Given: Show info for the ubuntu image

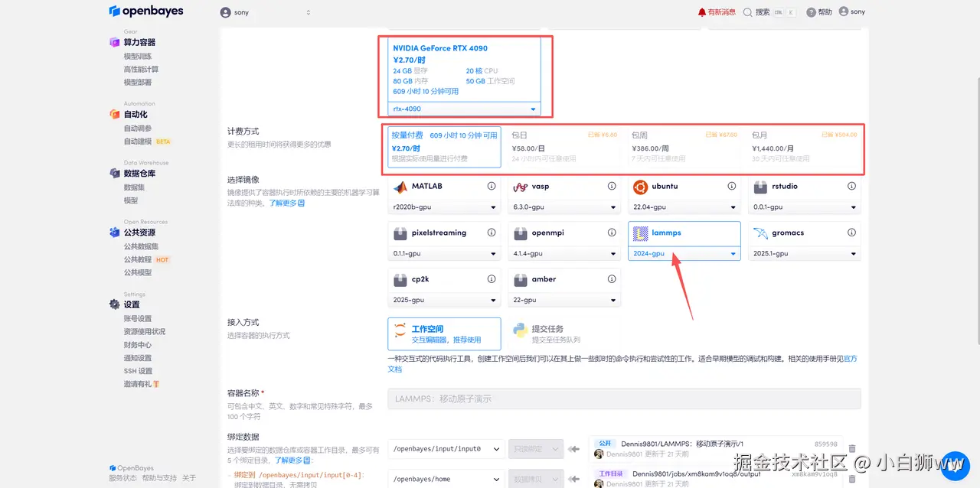Looking at the screenshot, I should [731, 186].
